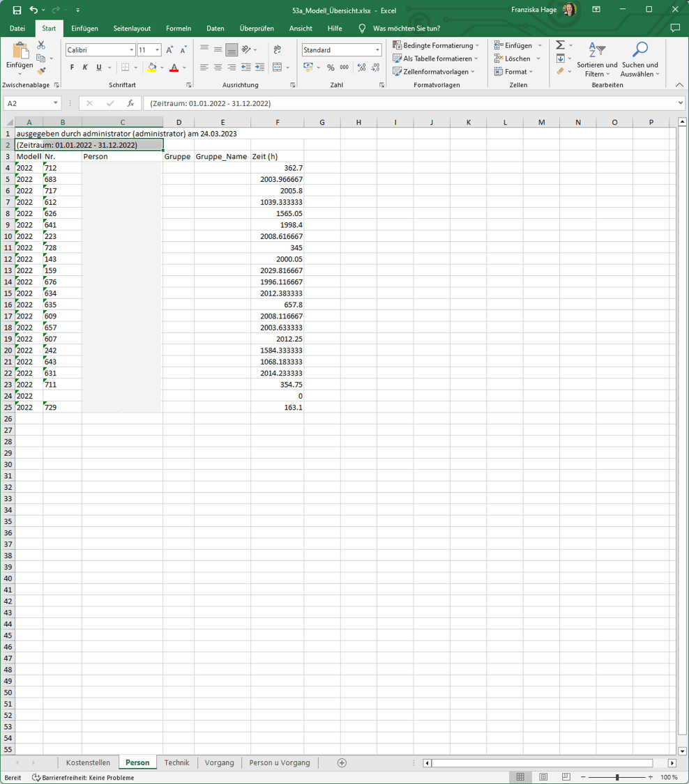Increase font size with the larger A icon
689x784 pixels.
[x=169, y=50]
